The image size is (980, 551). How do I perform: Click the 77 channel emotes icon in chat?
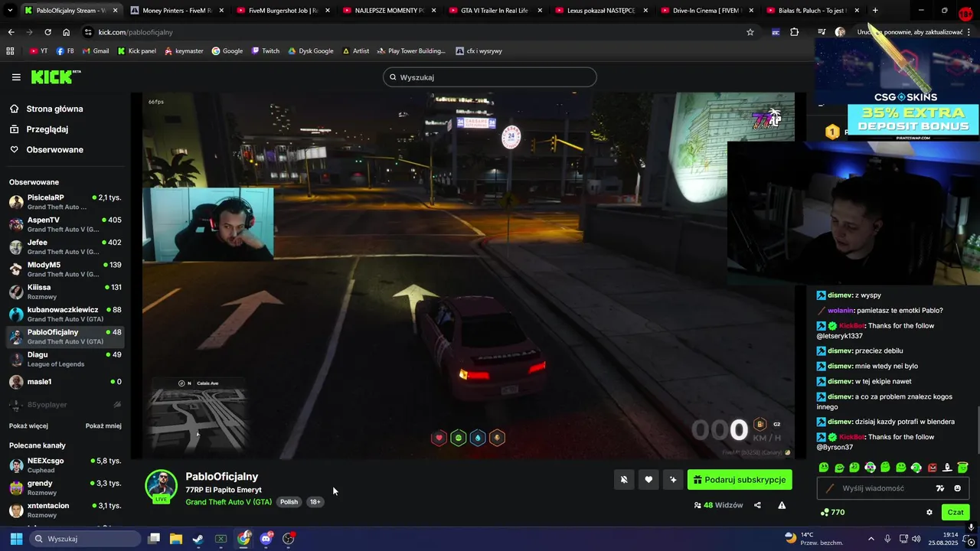pyautogui.click(x=940, y=488)
